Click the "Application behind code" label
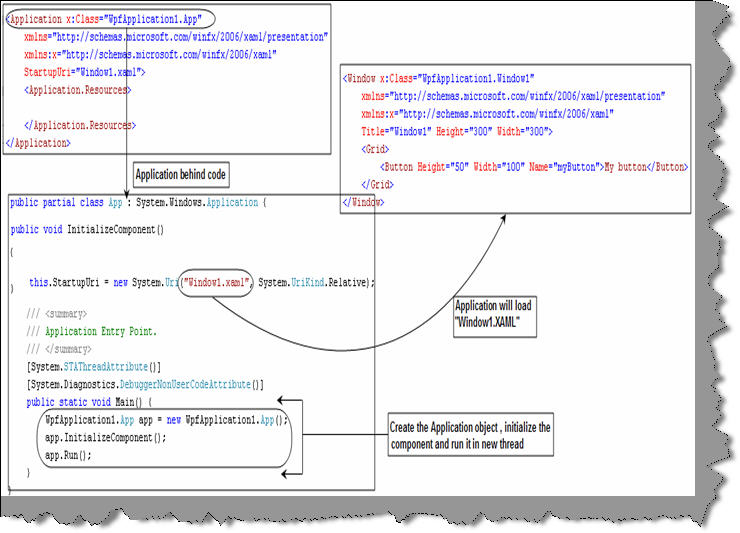Viewport: 740px width, 533px height. click(181, 175)
